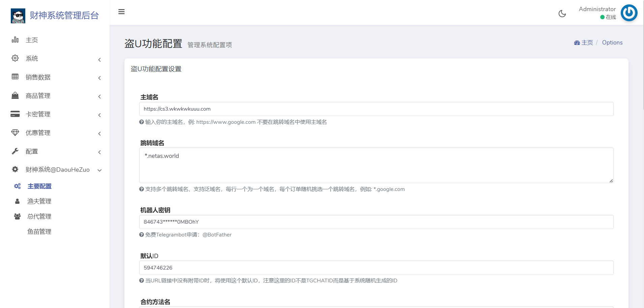Screen dimensions: 644x308
Task: Click into the 主域名 input field
Action: [x=376, y=109]
